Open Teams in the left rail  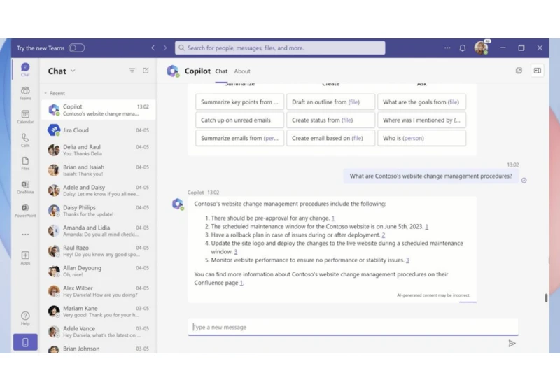click(x=25, y=93)
